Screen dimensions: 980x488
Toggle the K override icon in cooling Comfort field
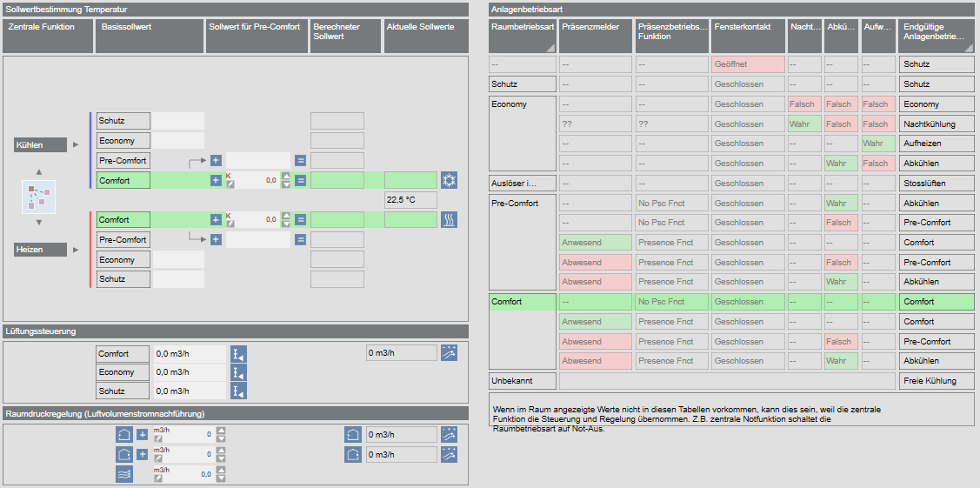point(230,184)
